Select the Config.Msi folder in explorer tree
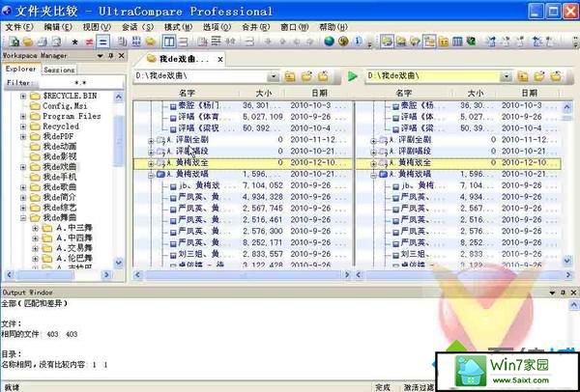580x392 pixels. pyautogui.click(x=65, y=106)
